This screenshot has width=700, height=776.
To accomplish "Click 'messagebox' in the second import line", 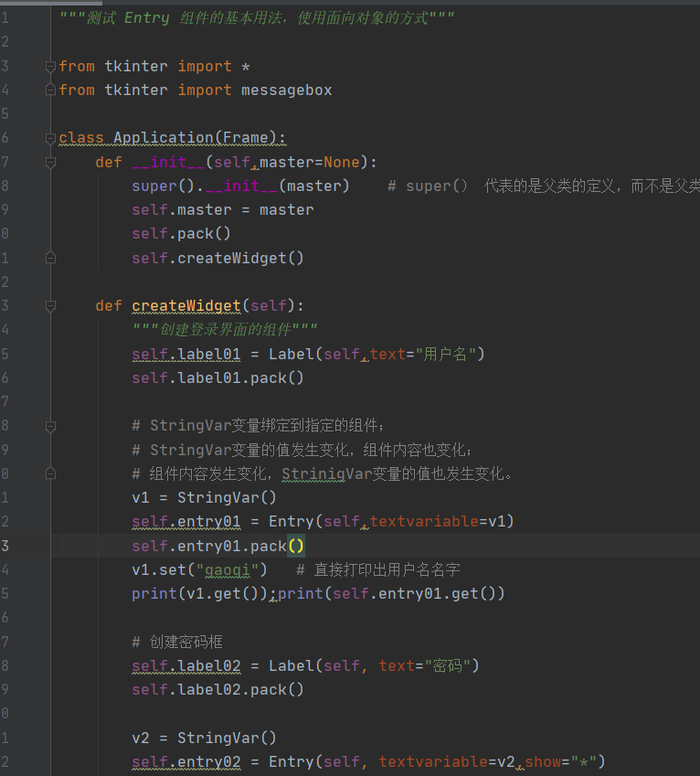I will click(x=286, y=90).
